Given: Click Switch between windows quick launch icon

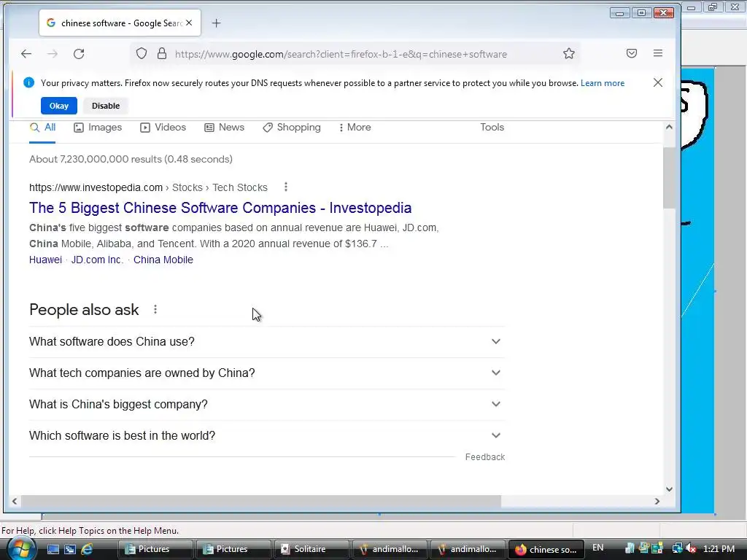Looking at the screenshot, I should (x=70, y=550).
